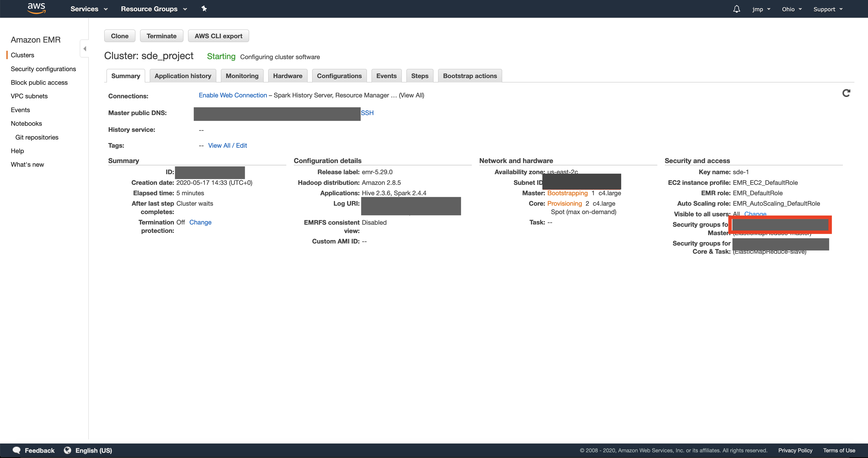Click the Provisioning core status
Image resolution: width=868 pixels, height=458 pixels.
pos(564,204)
